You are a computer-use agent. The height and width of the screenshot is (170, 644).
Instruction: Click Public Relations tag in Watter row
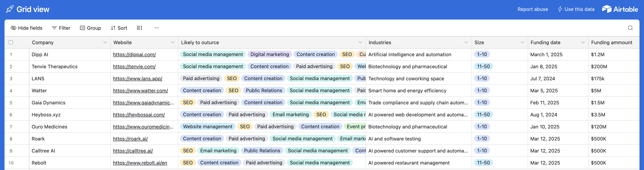[x=264, y=90]
